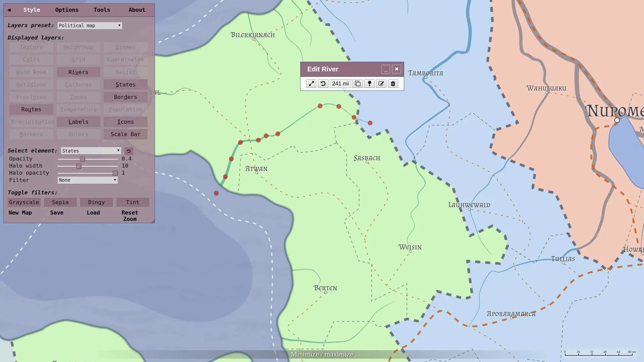The width and height of the screenshot is (644, 362).
Task: Click the Reset Zoom button
Action: (x=129, y=216)
